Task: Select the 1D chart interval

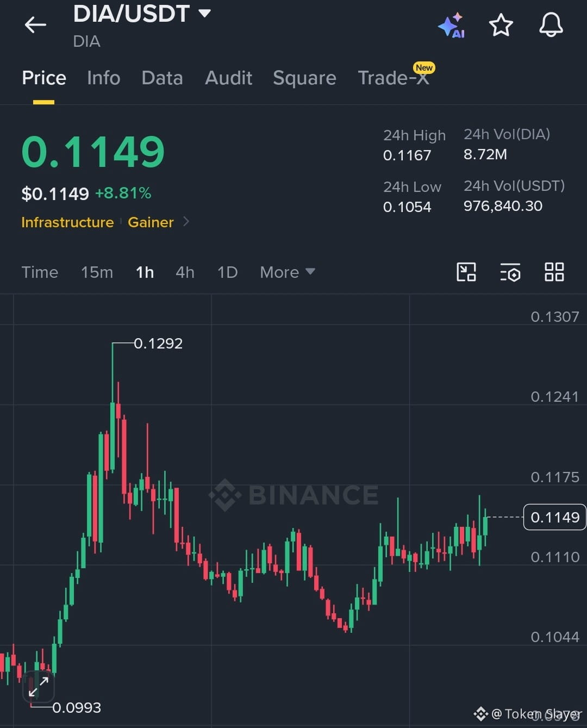Action: (x=227, y=272)
